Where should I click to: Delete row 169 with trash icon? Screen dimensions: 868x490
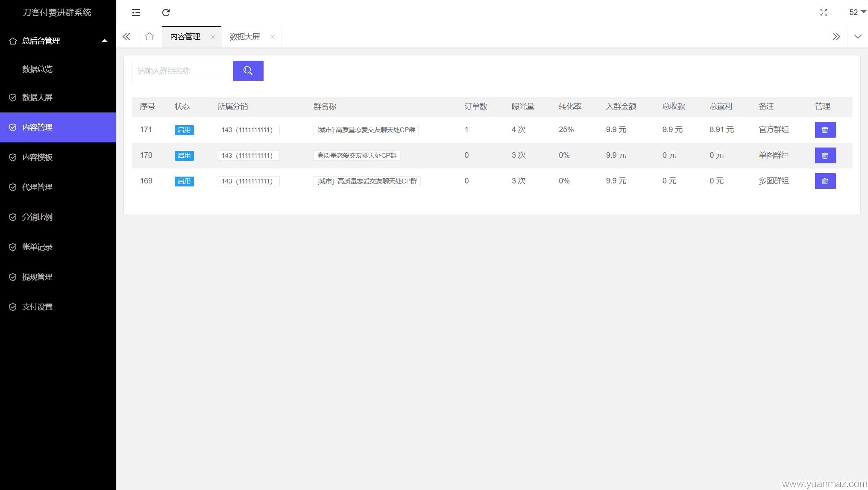825,181
